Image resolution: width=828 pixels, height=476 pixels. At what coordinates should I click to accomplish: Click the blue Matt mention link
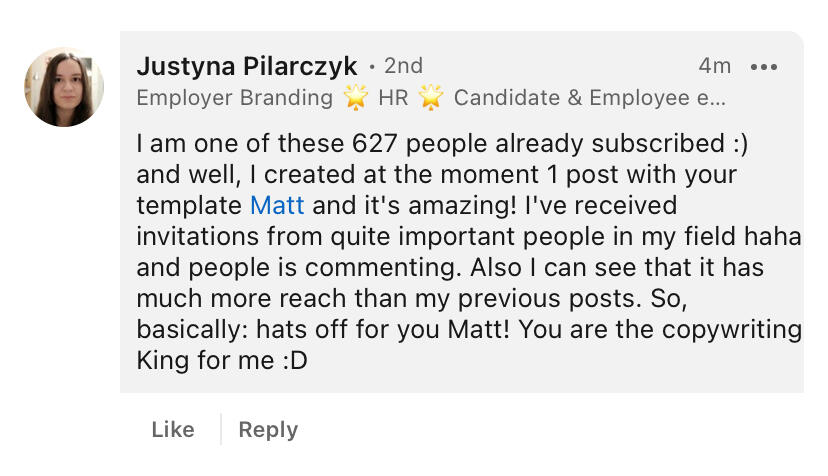[275, 206]
